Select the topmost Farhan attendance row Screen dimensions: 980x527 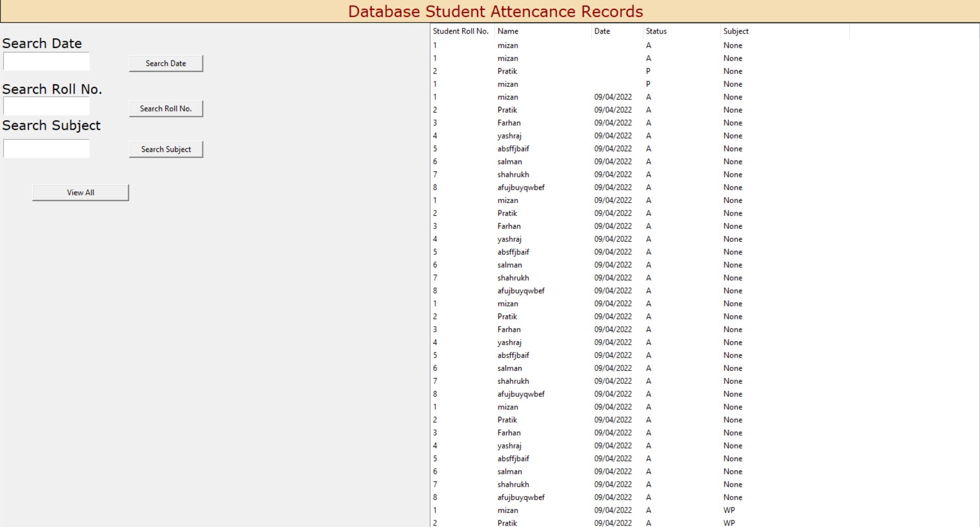(x=509, y=123)
